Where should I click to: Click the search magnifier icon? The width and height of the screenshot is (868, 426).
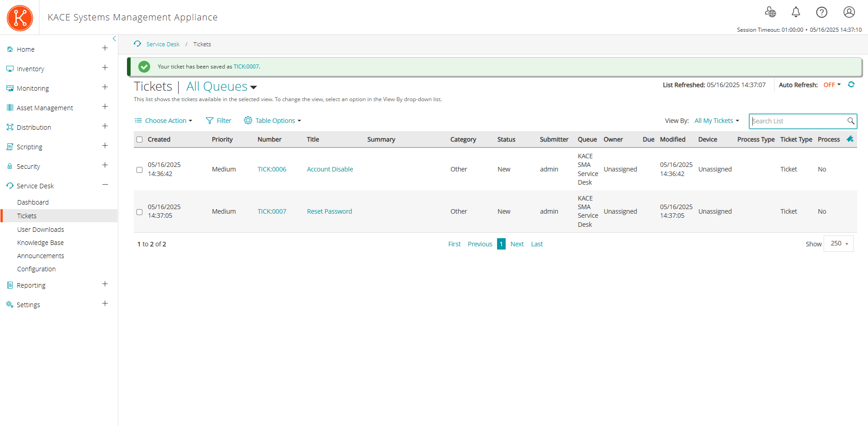pyautogui.click(x=851, y=121)
